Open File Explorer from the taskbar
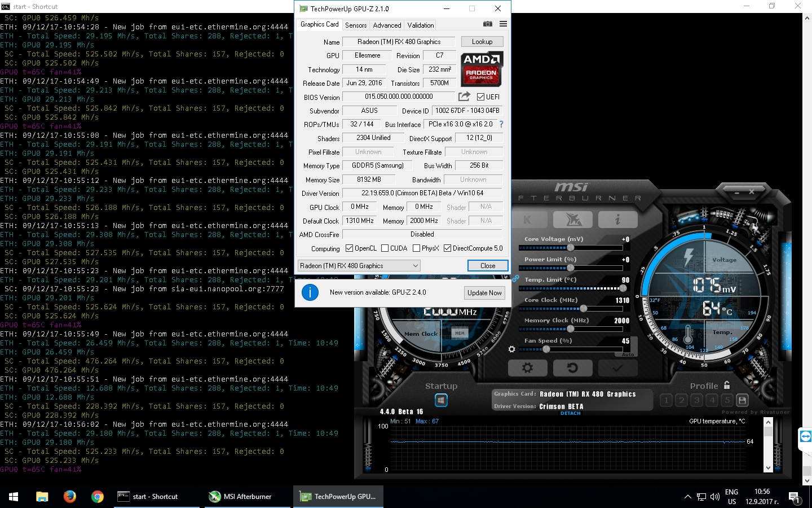Screen dimensions: 812x508 42,496
